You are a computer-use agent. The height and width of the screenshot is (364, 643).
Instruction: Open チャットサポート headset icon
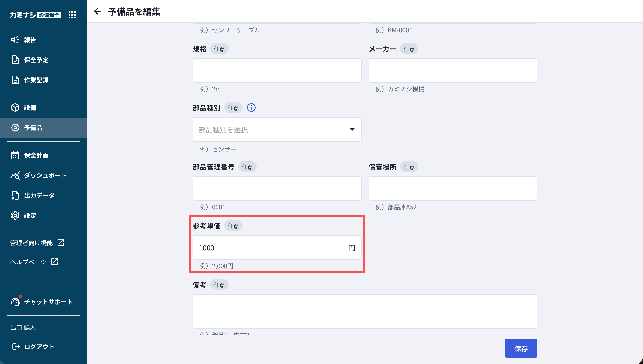point(15,302)
